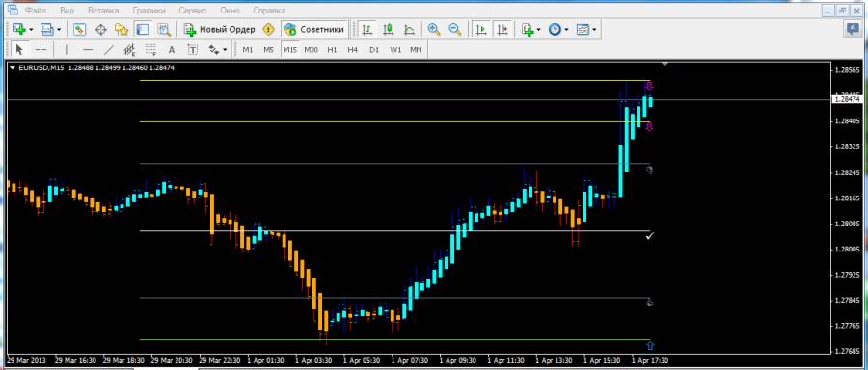Switch timeframe to H4

pyautogui.click(x=353, y=50)
